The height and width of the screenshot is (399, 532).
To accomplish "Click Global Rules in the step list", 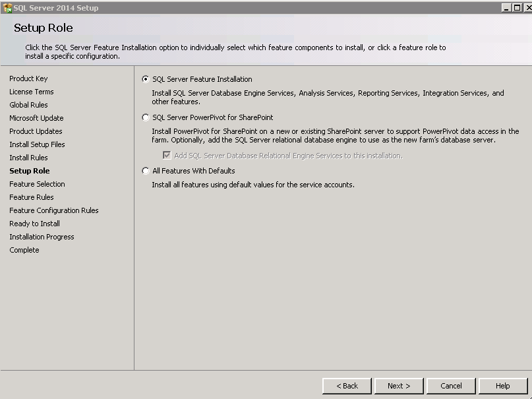I will (28, 105).
